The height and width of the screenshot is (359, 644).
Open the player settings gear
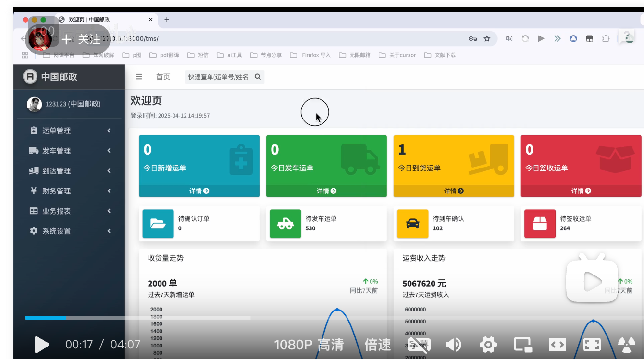pos(488,345)
